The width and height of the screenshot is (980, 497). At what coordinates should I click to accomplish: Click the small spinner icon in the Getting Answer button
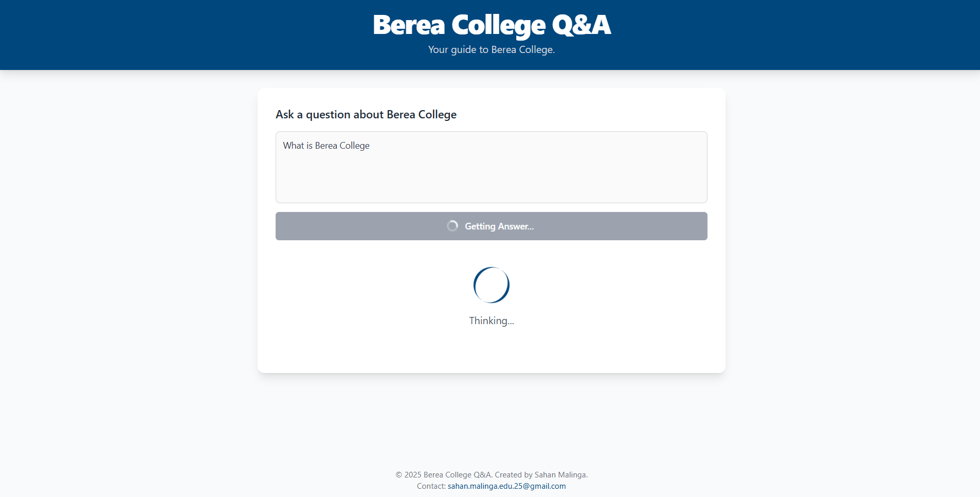(452, 226)
